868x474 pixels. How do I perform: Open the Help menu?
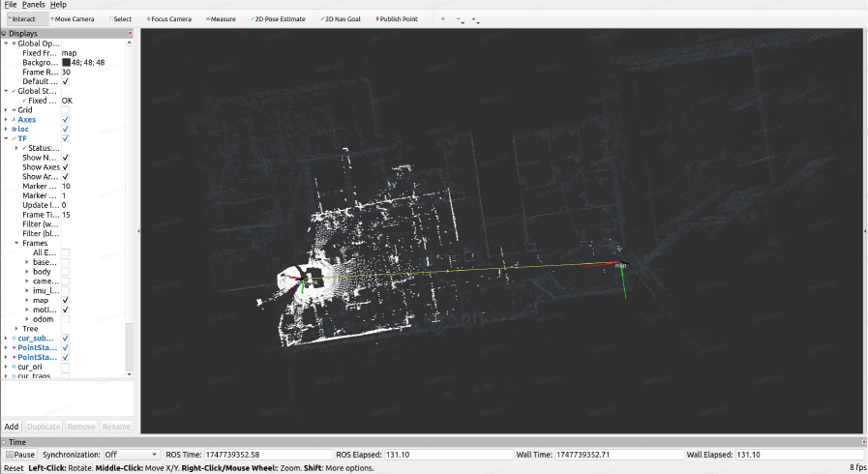pyautogui.click(x=58, y=5)
